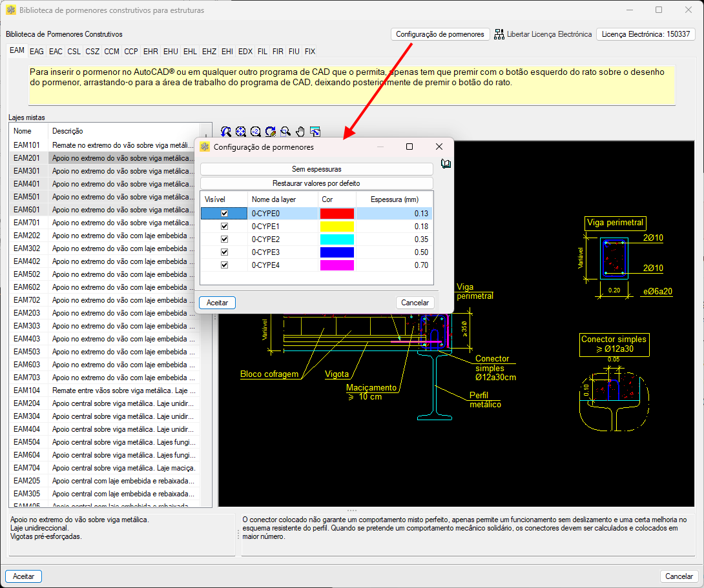Uncheck the visibility checkbox for layer 0-CYPE0
This screenshot has height=588, width=704.
[224, 214]
